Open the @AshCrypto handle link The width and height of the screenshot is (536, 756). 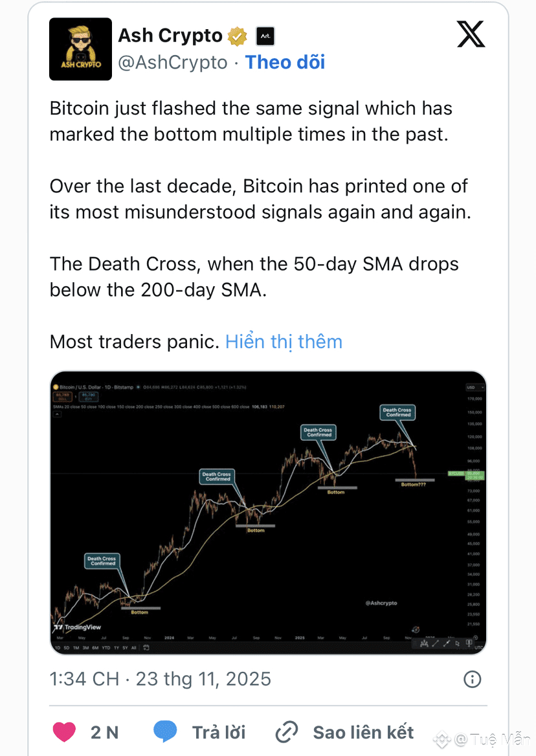(x=172, y=62)
